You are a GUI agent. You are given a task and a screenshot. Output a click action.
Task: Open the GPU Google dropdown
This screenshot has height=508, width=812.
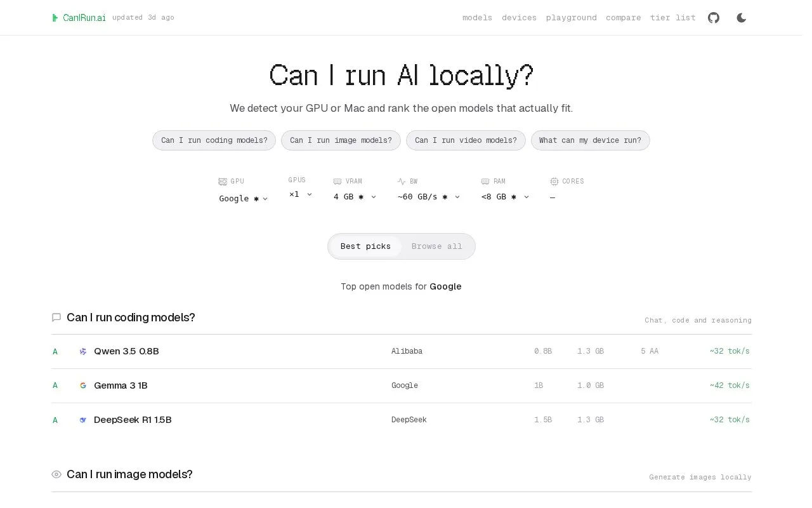pos(244,198)
